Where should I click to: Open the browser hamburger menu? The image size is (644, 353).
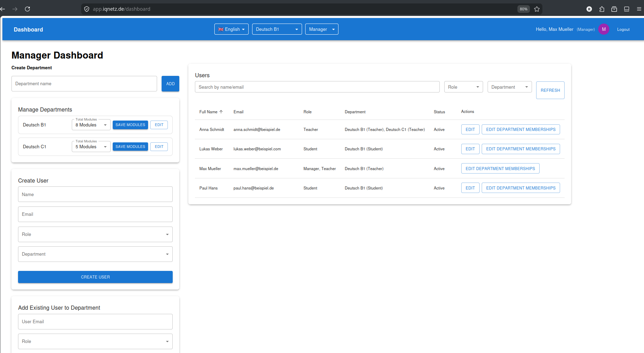(x=639, y=9)
